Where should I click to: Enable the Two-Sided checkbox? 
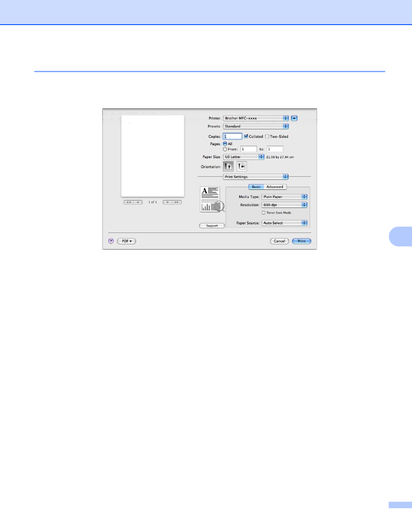coord(267,136)
